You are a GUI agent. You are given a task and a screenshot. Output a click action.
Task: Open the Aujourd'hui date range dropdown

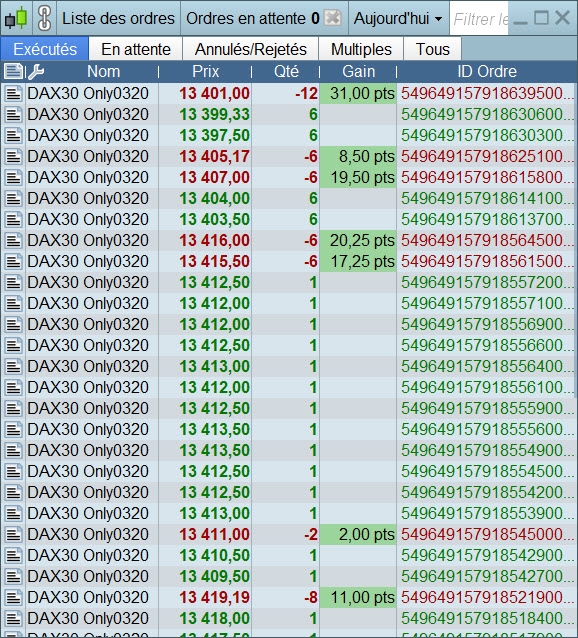398,18
